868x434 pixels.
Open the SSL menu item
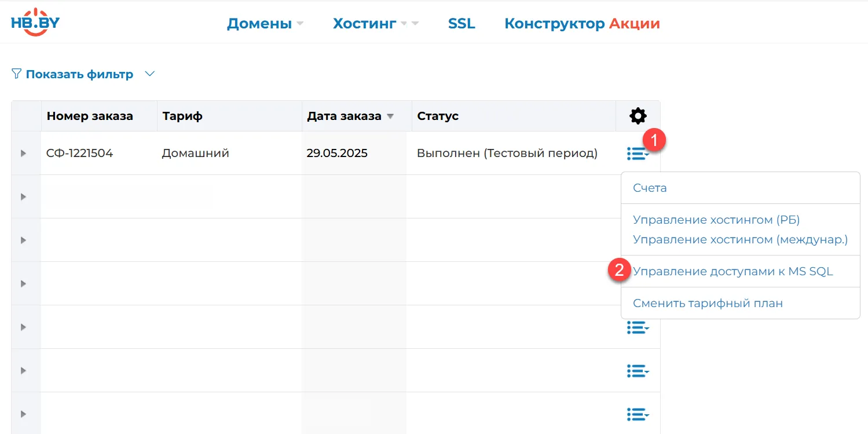[462, 23]
